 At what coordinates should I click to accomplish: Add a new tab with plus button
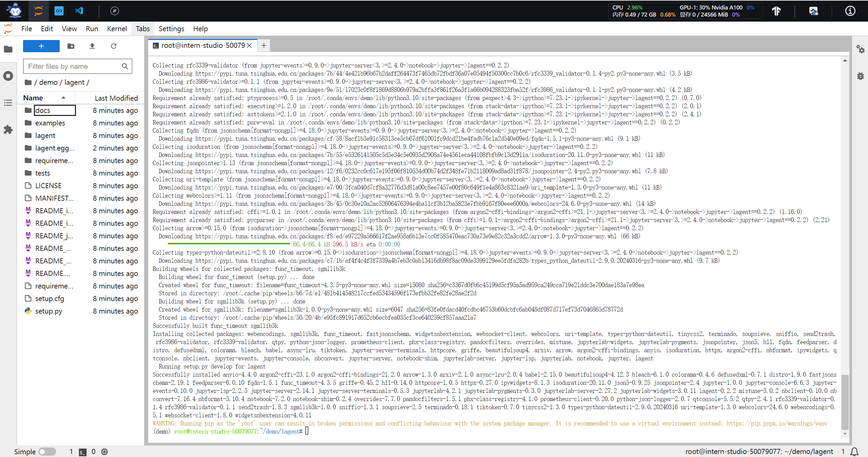point(264,45)
